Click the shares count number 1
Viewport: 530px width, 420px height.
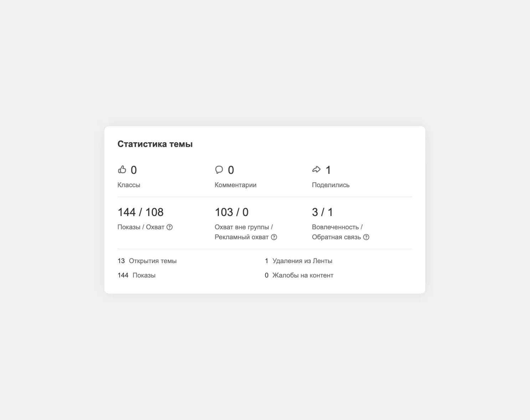coord(328,170)
